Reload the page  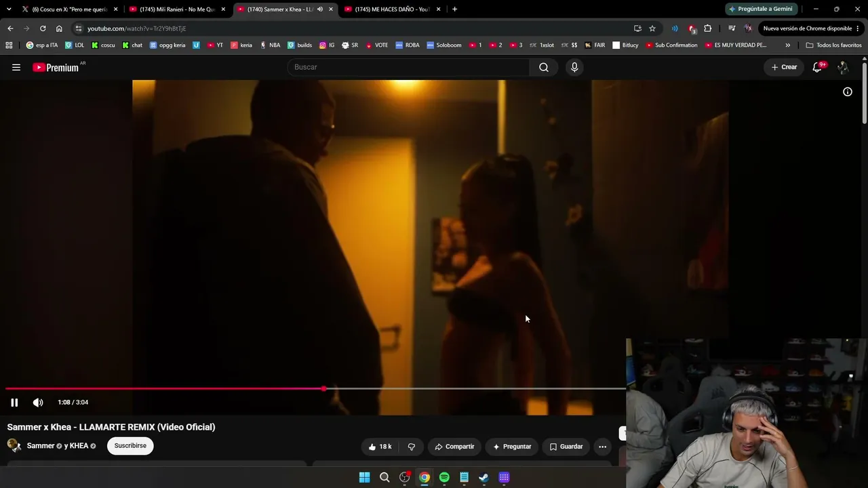[x=43, y=28]
